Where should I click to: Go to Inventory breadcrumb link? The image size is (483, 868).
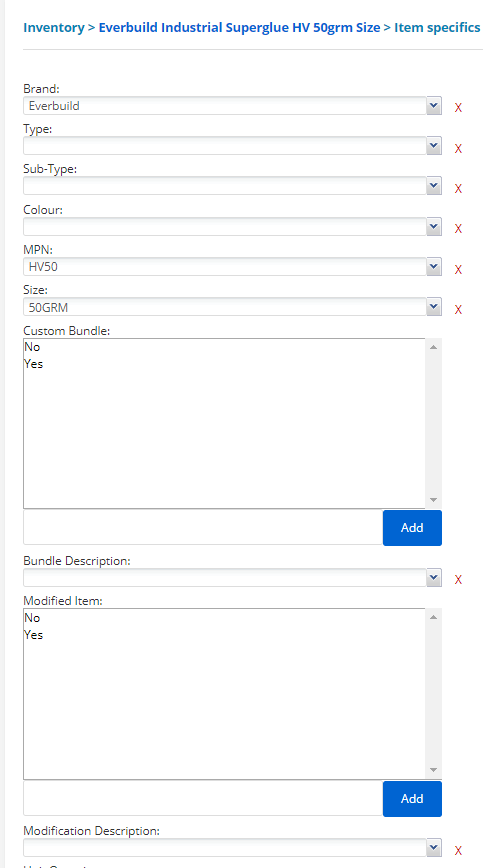pyautogui.click(x=54, y=27)
